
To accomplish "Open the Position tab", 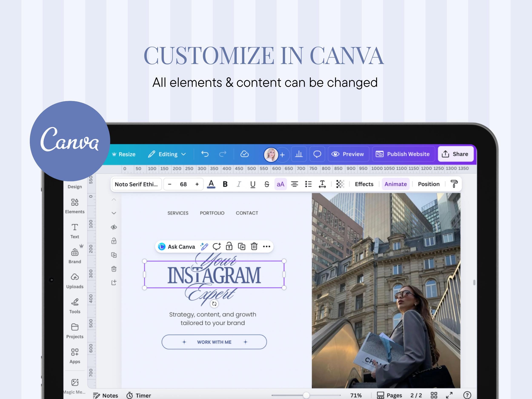I will 428,184.
